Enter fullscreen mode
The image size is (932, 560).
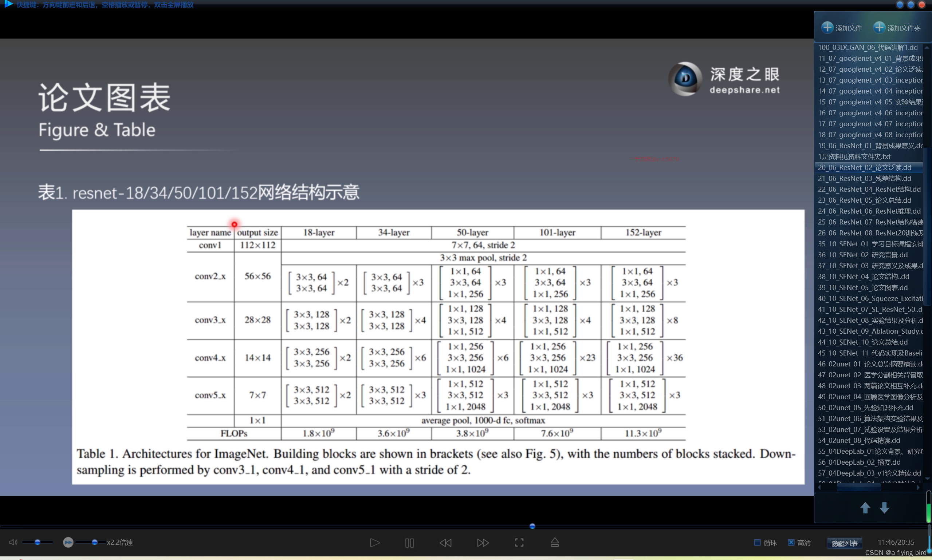coord(519,543)
